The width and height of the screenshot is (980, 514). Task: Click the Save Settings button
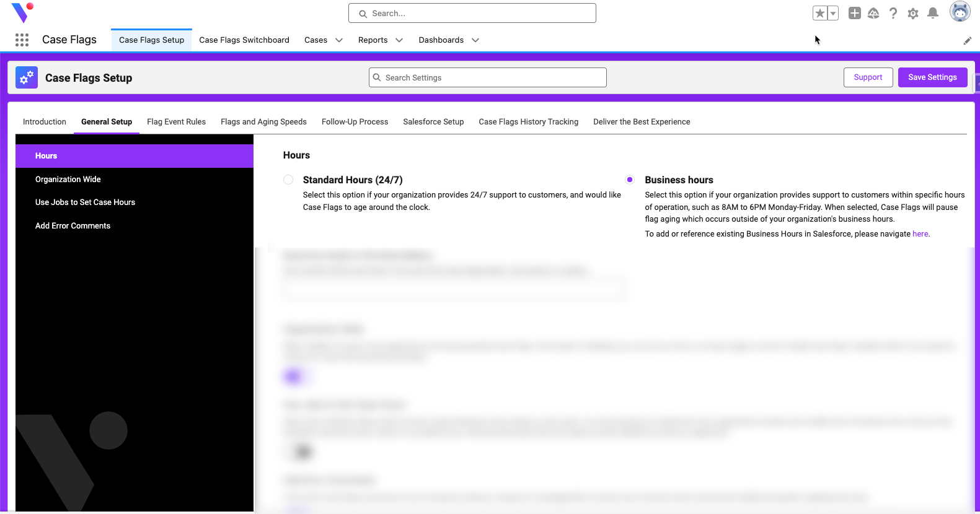[x=932, y=77]
